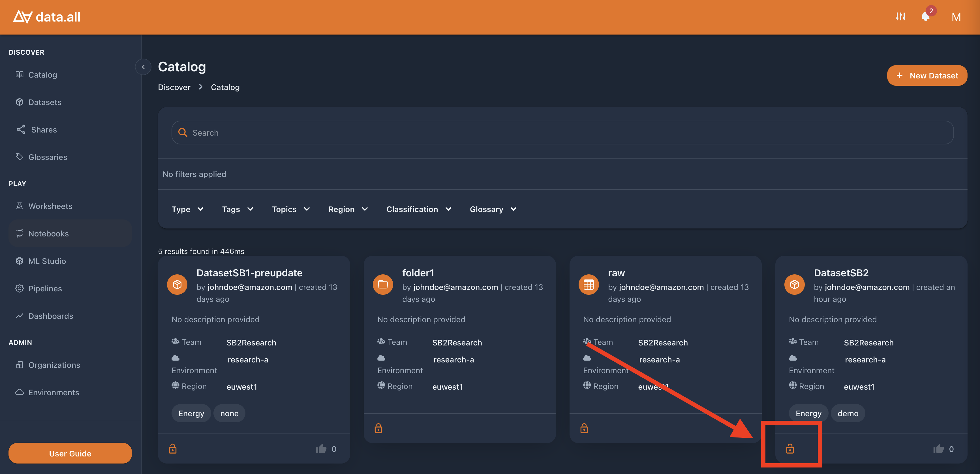Image resolution: width=980 pixels, height=474 pixels.
Task: Click the raw table grid icon
Action: click(x=589, y=285)
